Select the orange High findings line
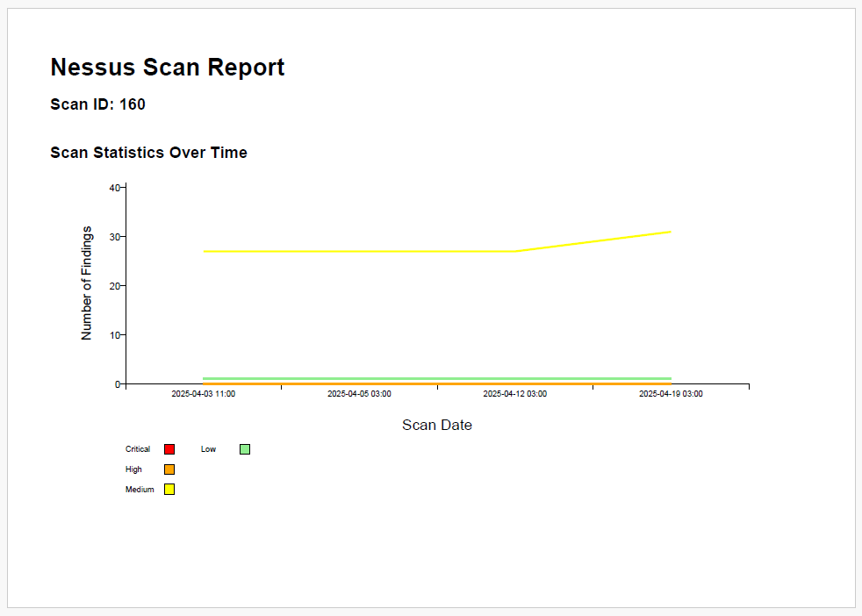 click(395, 382)
